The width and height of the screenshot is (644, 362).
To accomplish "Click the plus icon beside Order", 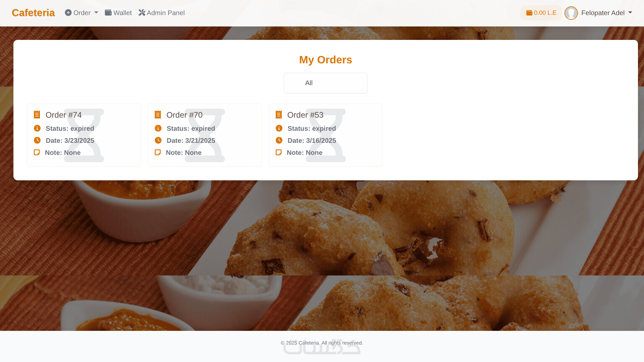I will click(68, 13).
